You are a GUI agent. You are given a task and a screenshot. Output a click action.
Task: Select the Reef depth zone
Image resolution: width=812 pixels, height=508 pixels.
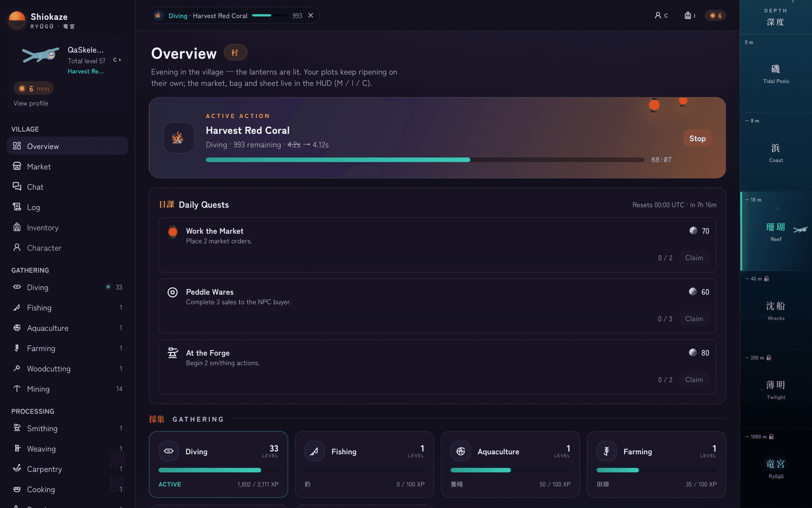(x=776, y=232)
